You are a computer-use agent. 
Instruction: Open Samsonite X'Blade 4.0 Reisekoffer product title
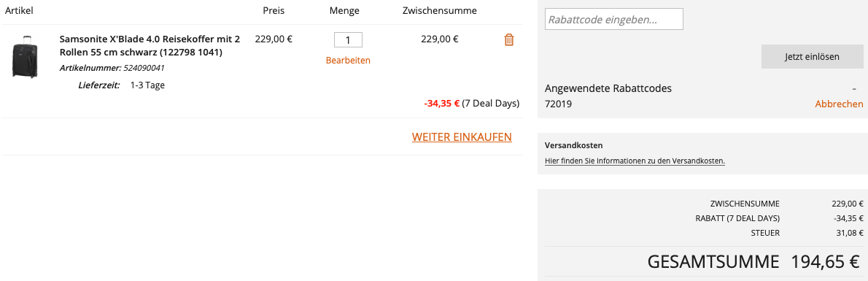(x=150, y=46)
